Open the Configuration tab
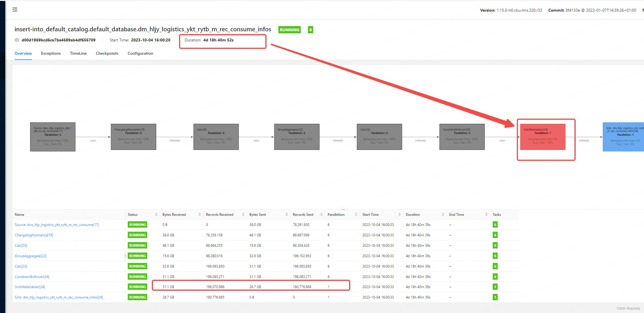 (x=140, y=53)
